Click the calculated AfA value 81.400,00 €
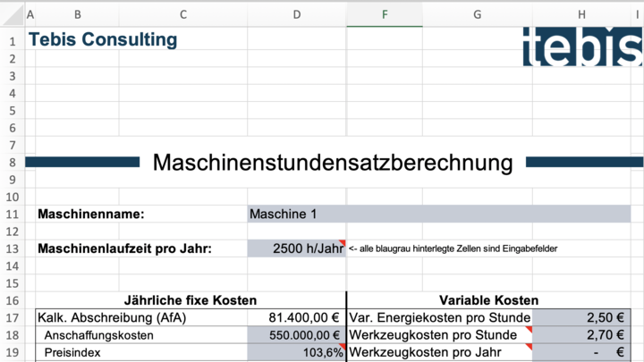Viewport: 644px width, 362px height. 296,317
